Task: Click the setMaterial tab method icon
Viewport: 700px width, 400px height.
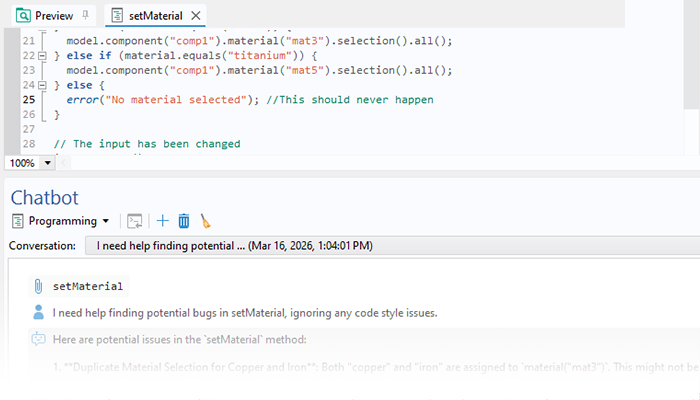Action: click(x=117, y=16)
